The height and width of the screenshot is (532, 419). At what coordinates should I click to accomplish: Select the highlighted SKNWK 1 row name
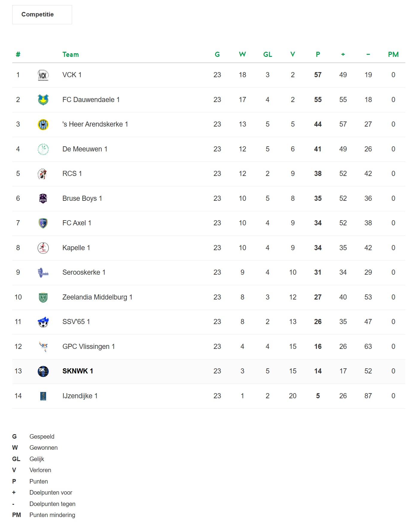coord(78,371)
